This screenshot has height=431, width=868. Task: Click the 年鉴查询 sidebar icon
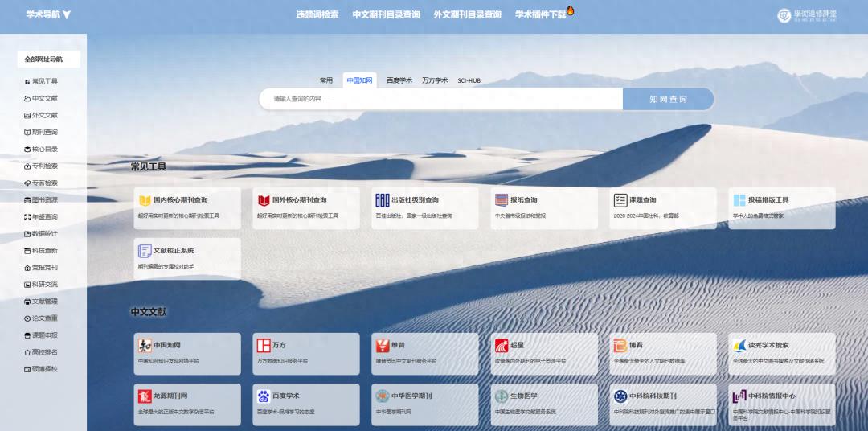27,217
